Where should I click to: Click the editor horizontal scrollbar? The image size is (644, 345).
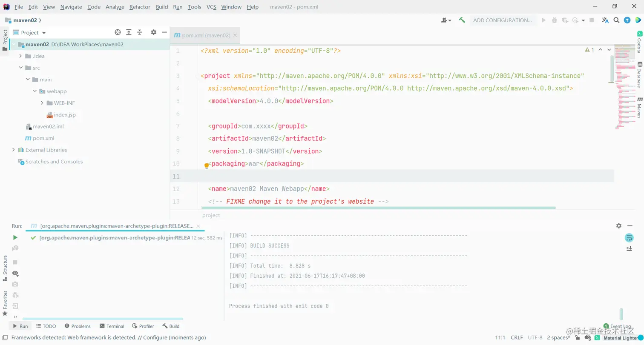point(378,208)
